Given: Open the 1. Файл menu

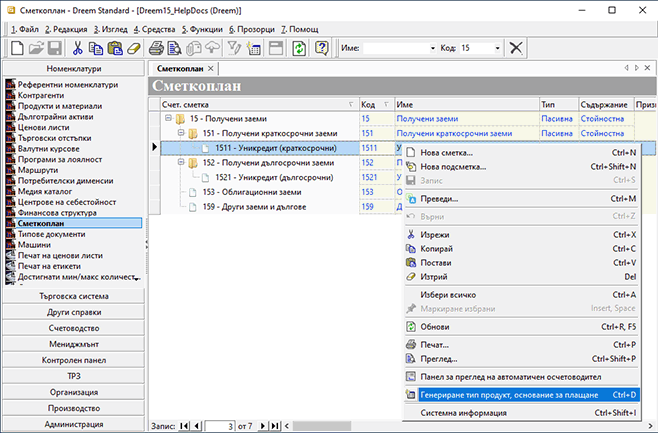Looking at the screenshot, I should [x=25, y=29].
